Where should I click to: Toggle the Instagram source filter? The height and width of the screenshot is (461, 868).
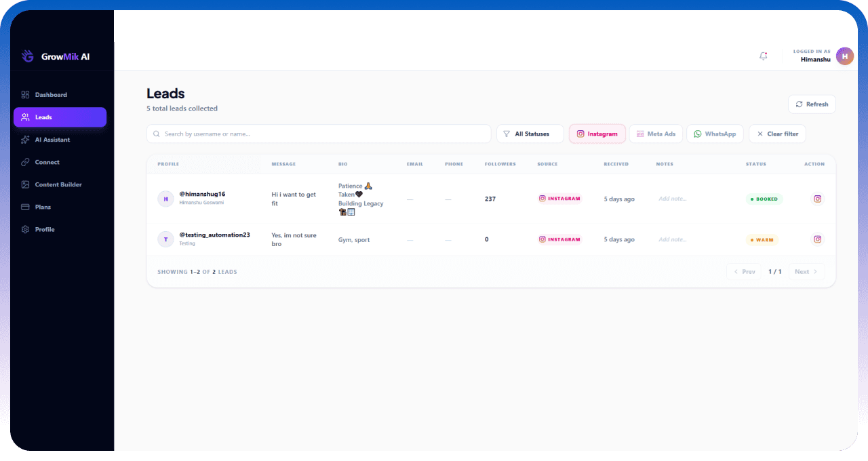tap(597, 134)
